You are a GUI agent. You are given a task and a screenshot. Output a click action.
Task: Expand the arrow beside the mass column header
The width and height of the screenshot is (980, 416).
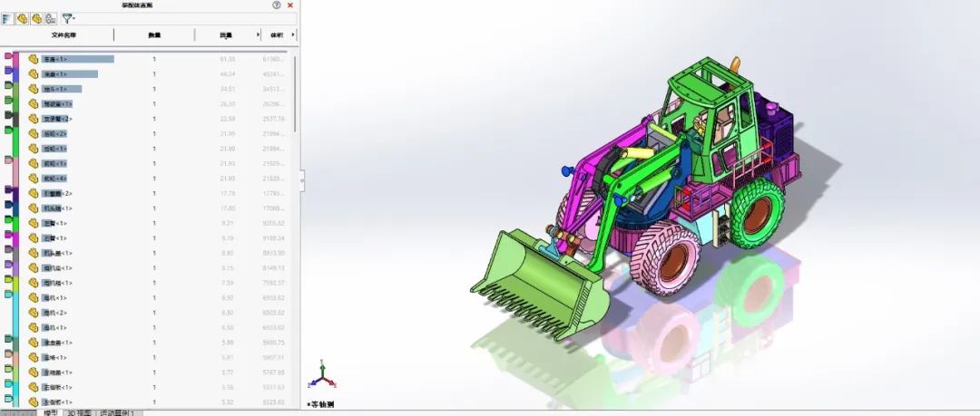pos(258,35)
